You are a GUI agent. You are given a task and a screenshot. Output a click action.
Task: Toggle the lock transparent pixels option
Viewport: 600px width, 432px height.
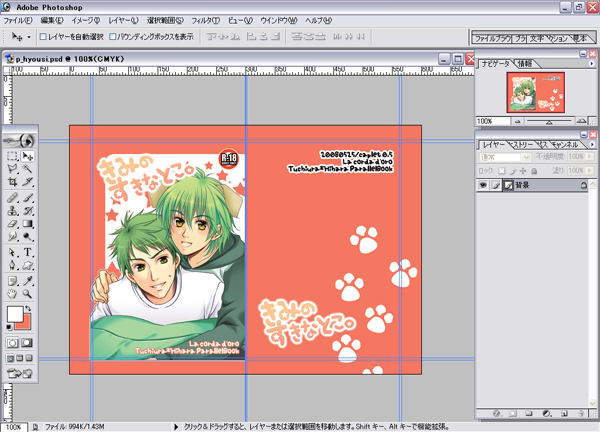[502, 171]
